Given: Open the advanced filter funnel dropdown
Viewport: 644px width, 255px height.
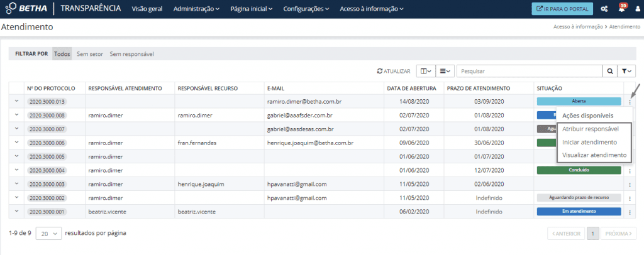Looking at the screenshot, I should (x=627, y=72).
